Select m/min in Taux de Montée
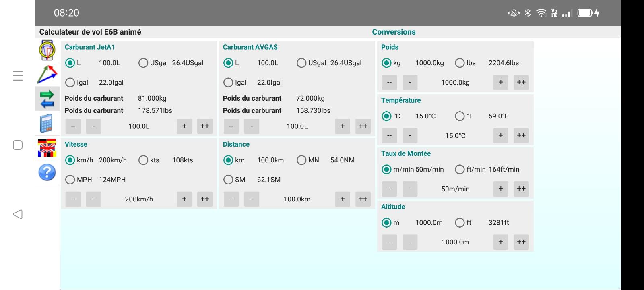 (x=386, y=169)
